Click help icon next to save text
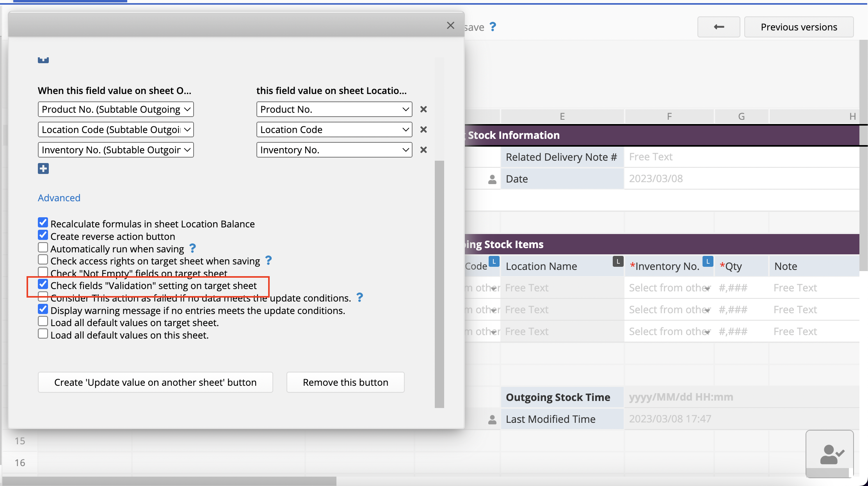868x486 pixels. click(x=493, y=27)
